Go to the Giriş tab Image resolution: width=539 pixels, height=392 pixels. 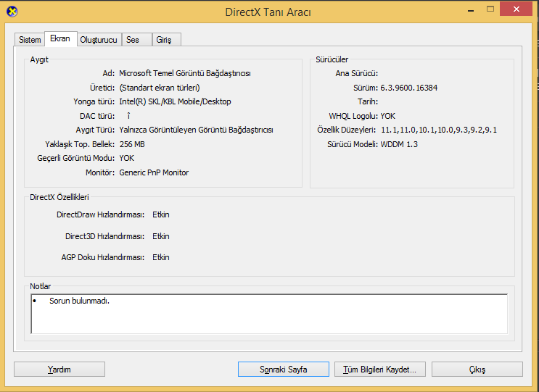166,40
